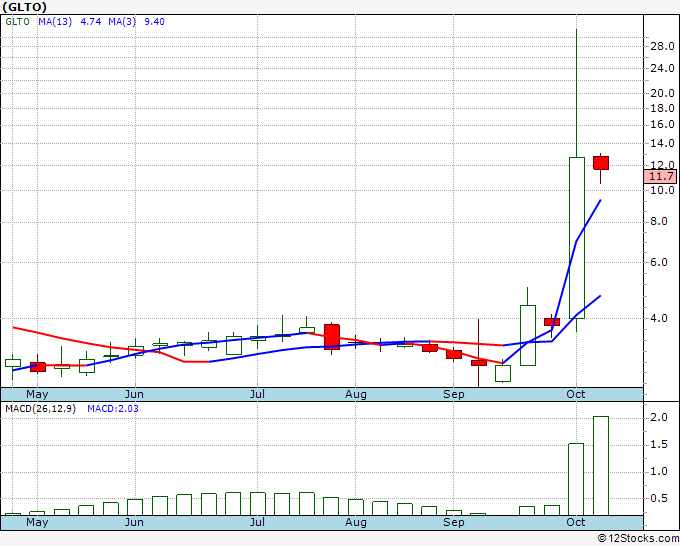Click the red candlestick in early September
This screenshot has width=680, height=546.
(x=454, y=354)
